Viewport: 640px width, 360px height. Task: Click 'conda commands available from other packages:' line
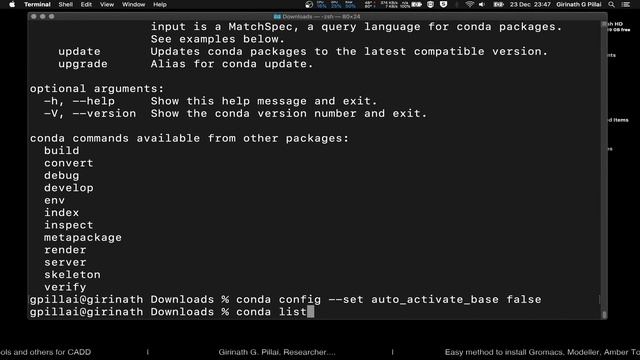pyautogui.click(x=189, y=138)
